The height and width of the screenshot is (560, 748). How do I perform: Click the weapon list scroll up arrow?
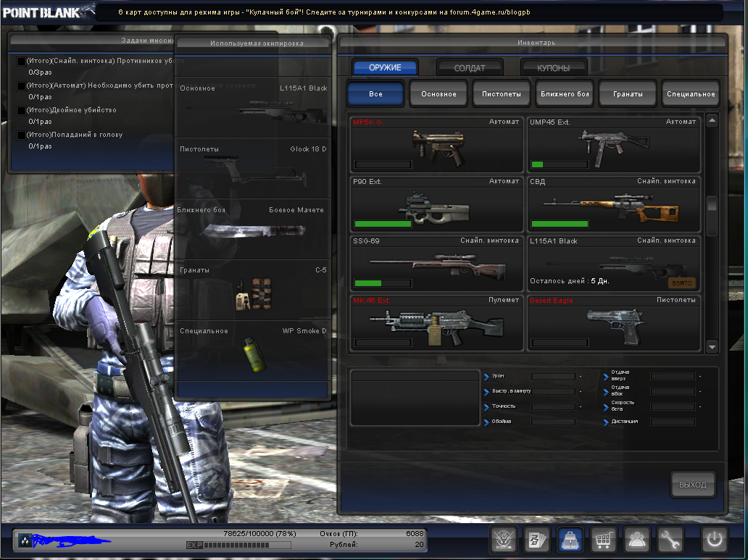(x=712, y=121)
